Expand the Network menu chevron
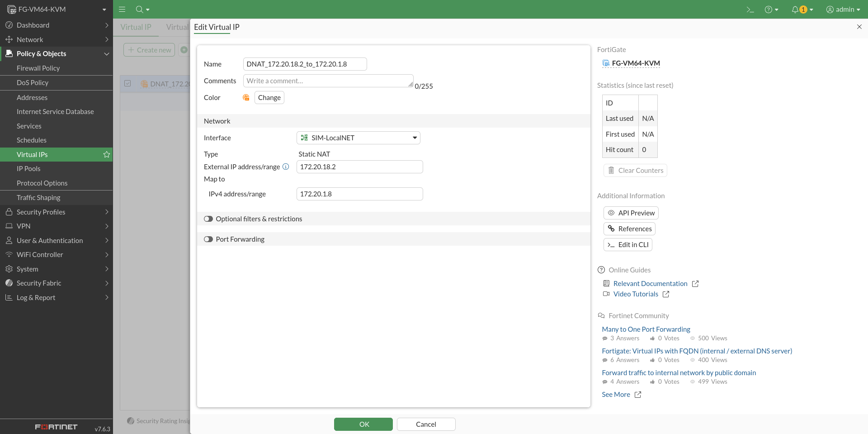Screen dimensions: 868x434 tap(107, 39)
